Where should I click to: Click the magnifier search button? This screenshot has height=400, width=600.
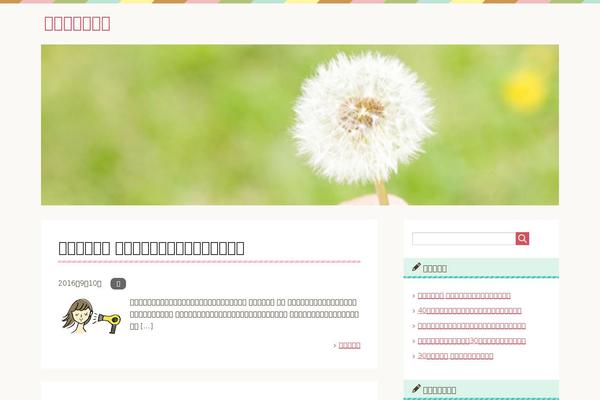[x=522, y=238]
